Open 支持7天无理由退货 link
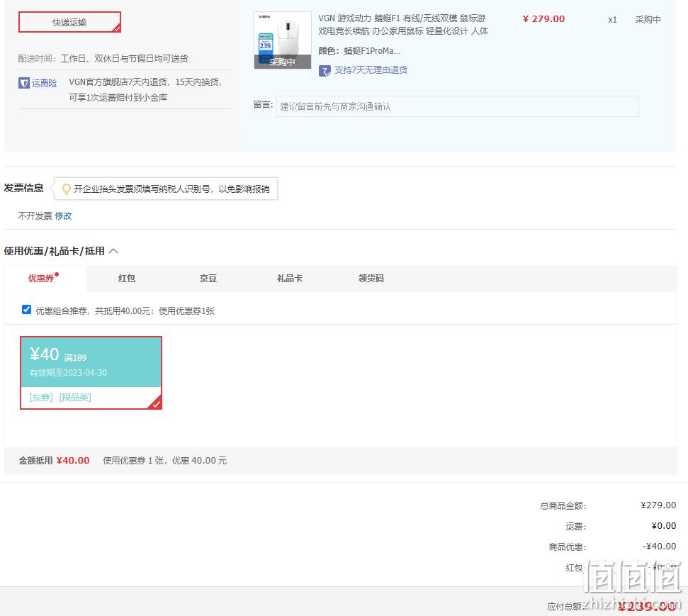The width and height of the screenshot is (688, 616). (371, 70)
